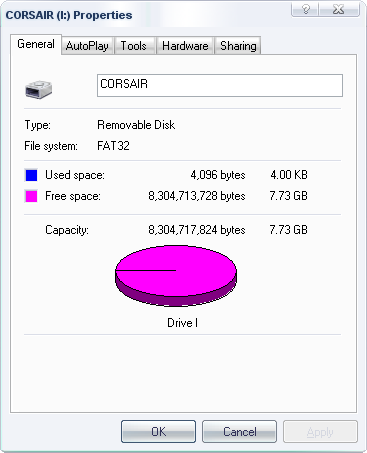Click the "4,096 bytes" used space value
The image size is (367, 453).
(x=218, y=175)
